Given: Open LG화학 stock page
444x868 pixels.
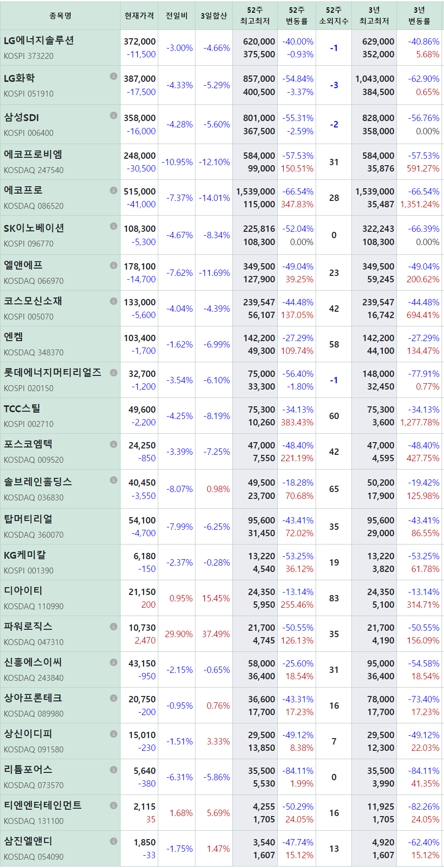Looking at the screenshot, I should pyautogui.click(x=19, y=78).
